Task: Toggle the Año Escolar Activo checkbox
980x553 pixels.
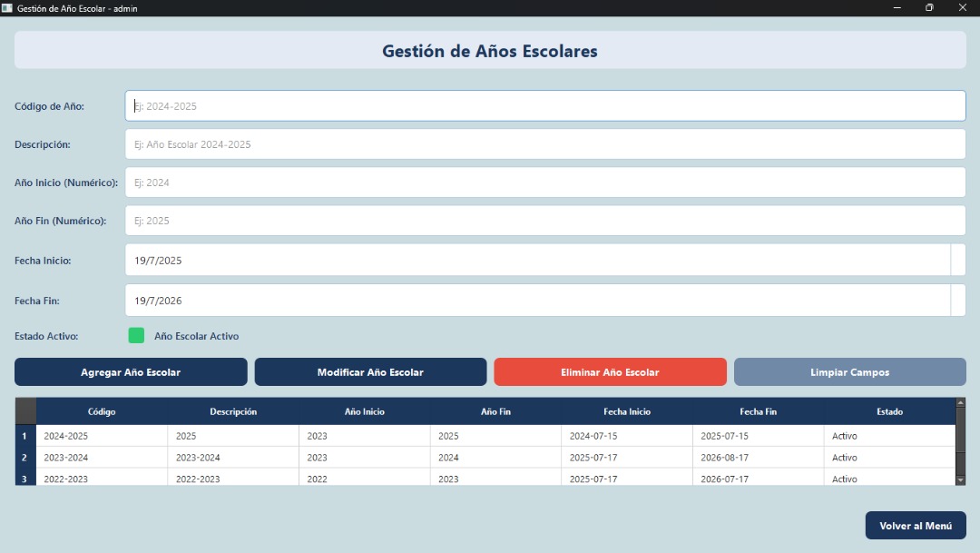Action: tap(136, 336)
